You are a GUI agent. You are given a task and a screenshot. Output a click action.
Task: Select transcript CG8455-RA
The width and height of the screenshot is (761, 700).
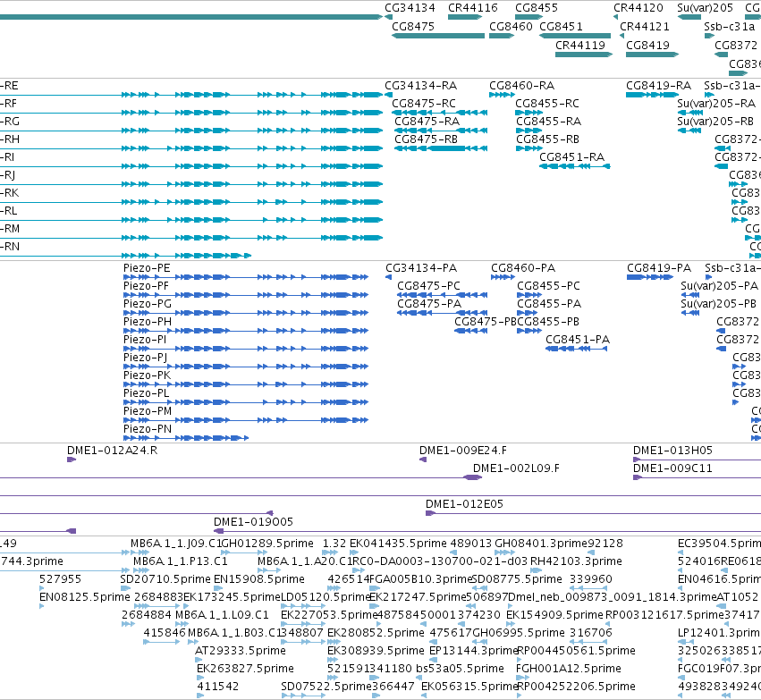(548, 122)
